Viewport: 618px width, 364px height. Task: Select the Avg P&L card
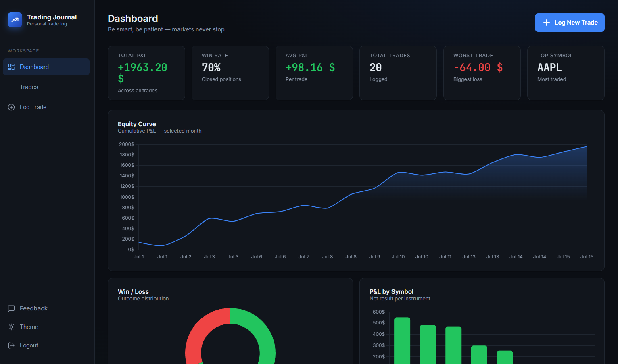tap(314, 73)
